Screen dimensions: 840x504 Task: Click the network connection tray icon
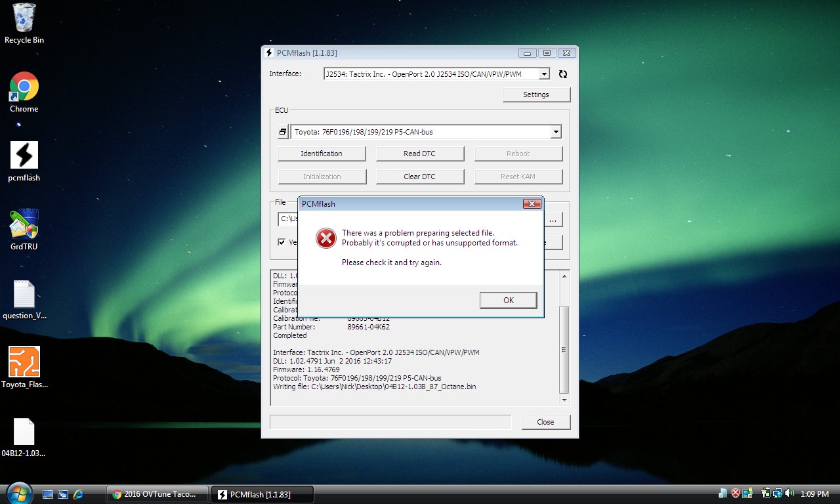[778, 493]
